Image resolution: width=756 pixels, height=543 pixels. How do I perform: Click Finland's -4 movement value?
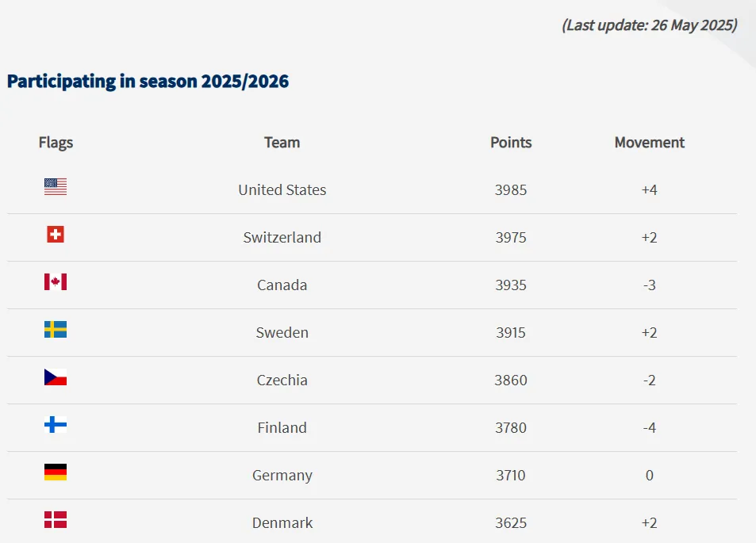[649, 428]
